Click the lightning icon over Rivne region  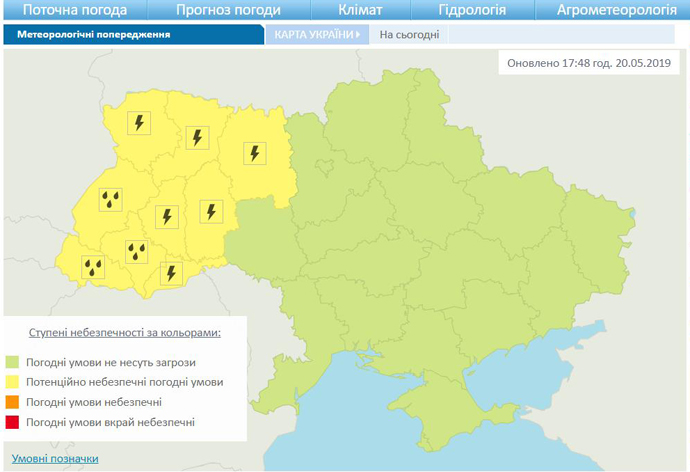point(198,137)
